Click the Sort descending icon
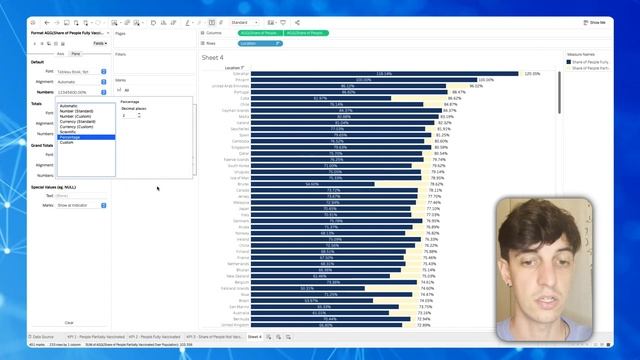Screen dimensions: 640x360 (173, 23)
